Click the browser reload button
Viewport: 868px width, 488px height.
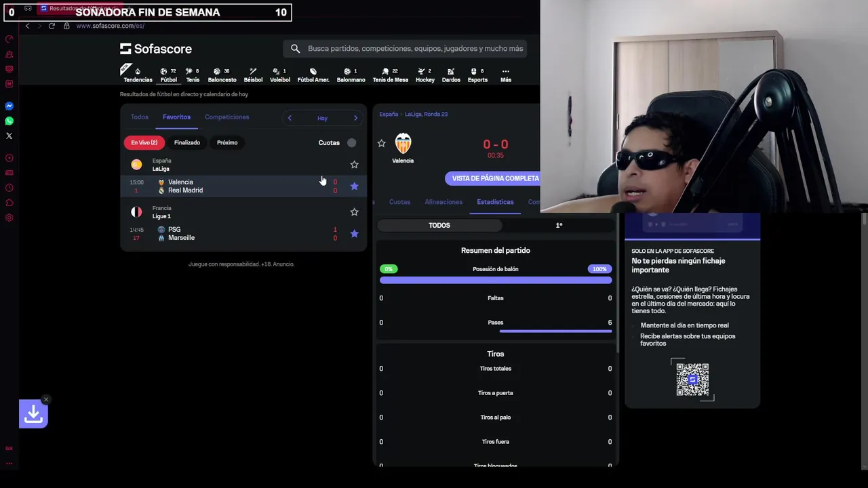[x=52, y=26]
